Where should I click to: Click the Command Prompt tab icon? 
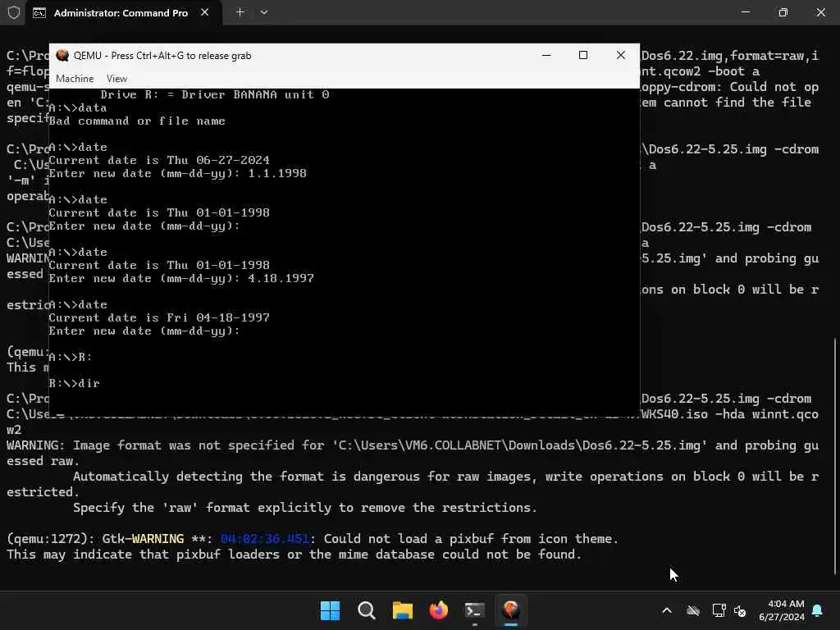coord(39,13)
